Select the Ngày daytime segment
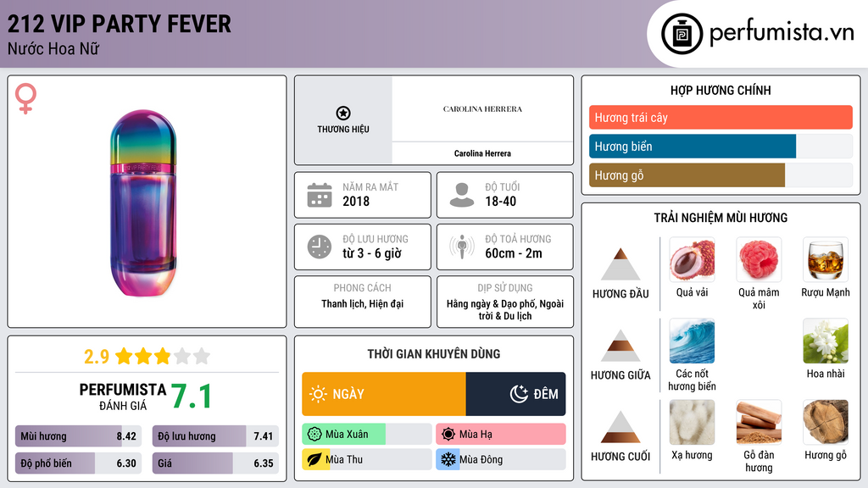868x488 pixels. pyautogui.click(x=383, y=394)
